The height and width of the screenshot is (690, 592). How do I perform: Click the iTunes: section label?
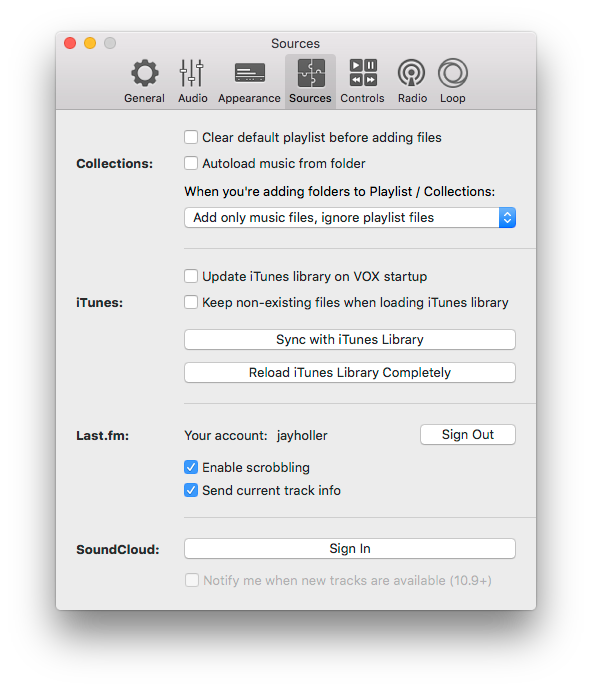click(x=99, y=303)
